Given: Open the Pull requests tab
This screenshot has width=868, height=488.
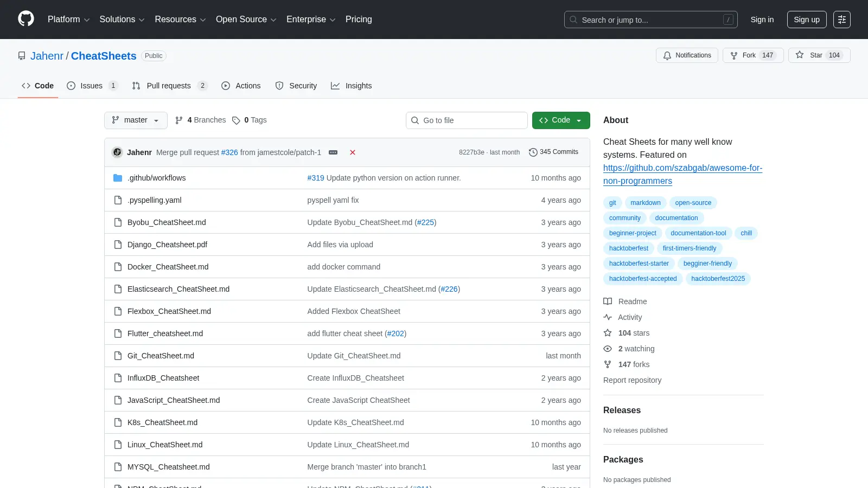Looking at the screenshot, I should [169, 86].
